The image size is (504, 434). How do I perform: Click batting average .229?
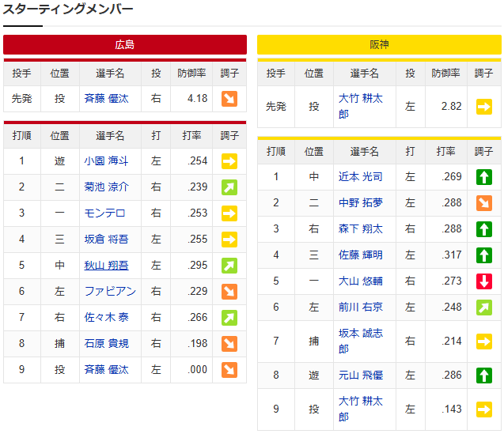(197, 291)
